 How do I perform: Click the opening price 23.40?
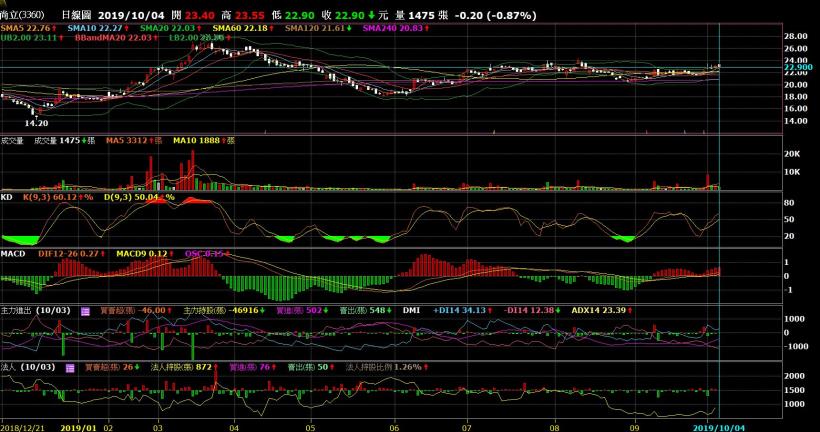200,16
